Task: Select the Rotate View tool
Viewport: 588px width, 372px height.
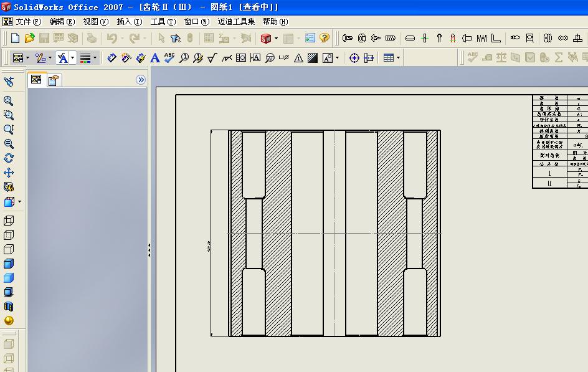Action: tap(9, 158)
